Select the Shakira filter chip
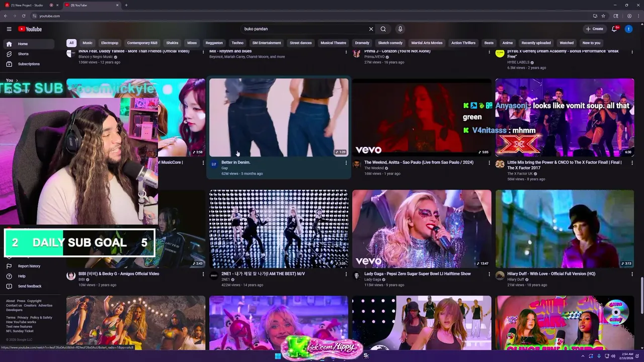 pos(172,43)
